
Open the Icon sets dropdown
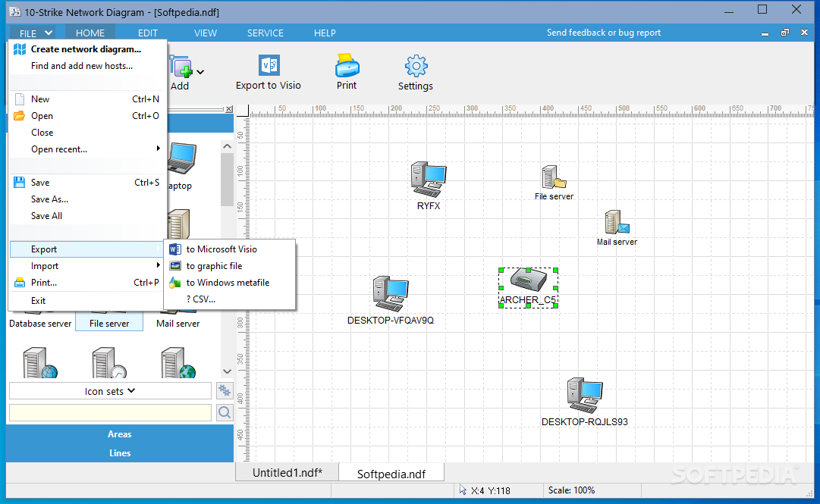[x=110, y=390]
